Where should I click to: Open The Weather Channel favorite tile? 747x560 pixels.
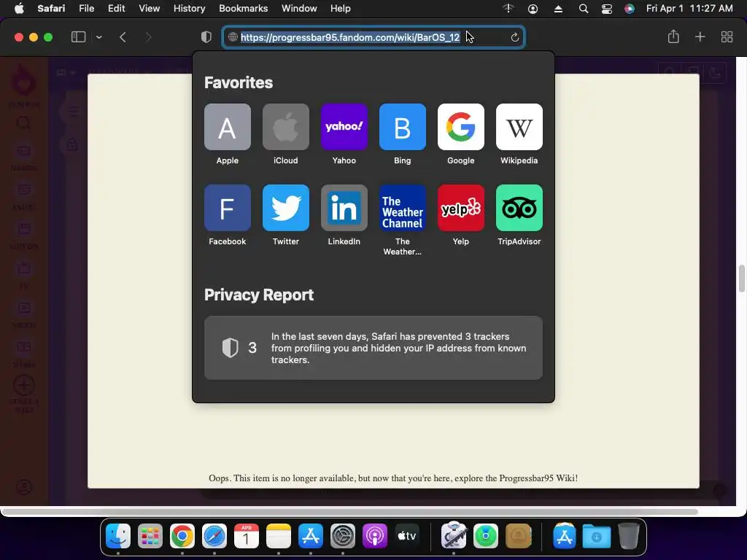pyautogui.click(x=403, y=208)
